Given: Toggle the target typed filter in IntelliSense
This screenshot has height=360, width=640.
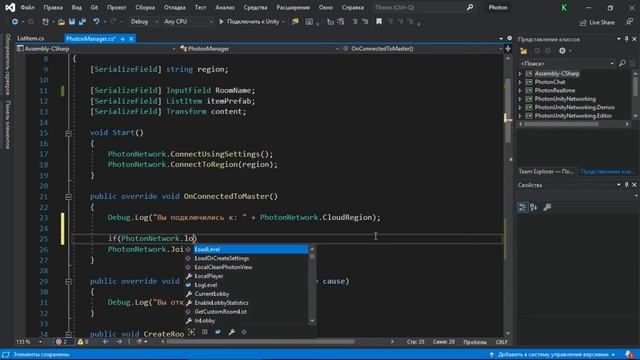Looking at the screenshot, I should (191, 332).
